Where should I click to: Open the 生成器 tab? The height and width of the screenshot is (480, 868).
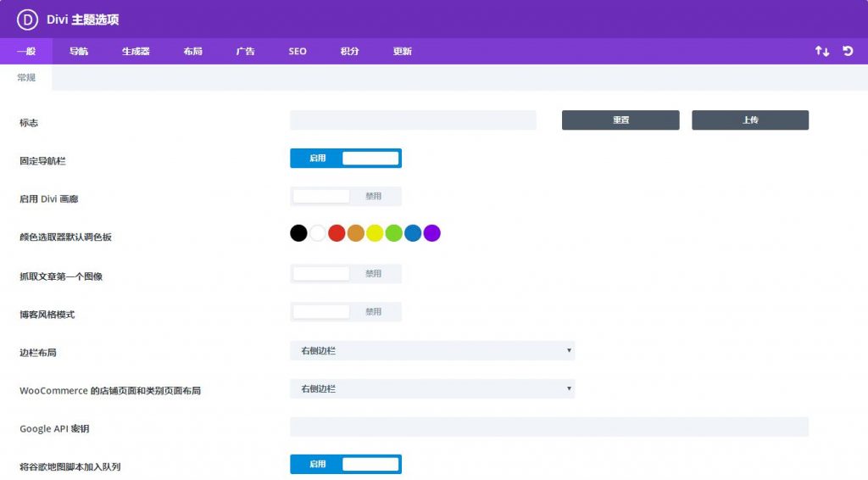coord(136,51)
